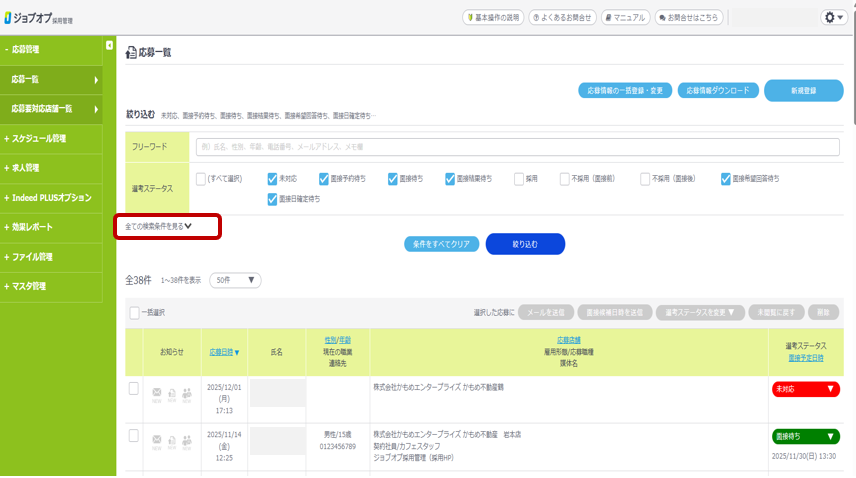Click the blue 絞り込む filter button
The width and height of the screenshot is (856, 478).
pyautogui.click(x=525, y=244)
